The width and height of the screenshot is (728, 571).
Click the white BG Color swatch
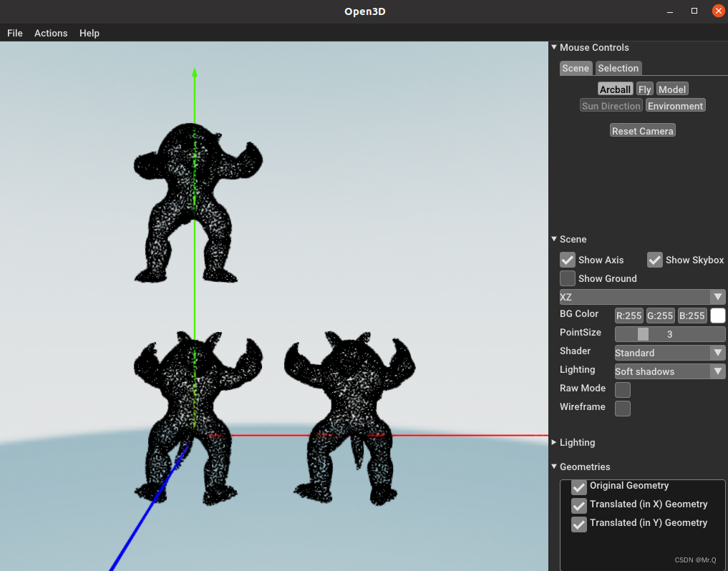(717, 315)
